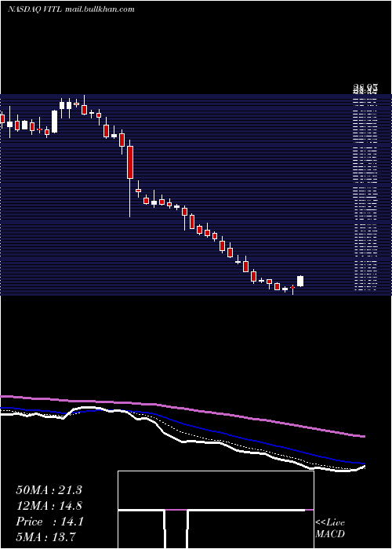
Task: Click the last white candlestick on the chart
Action: click(x=300, y=281)
